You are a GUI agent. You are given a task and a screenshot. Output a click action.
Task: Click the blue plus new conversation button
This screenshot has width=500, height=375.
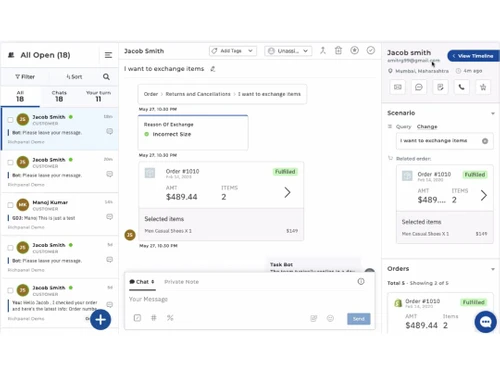100,320
